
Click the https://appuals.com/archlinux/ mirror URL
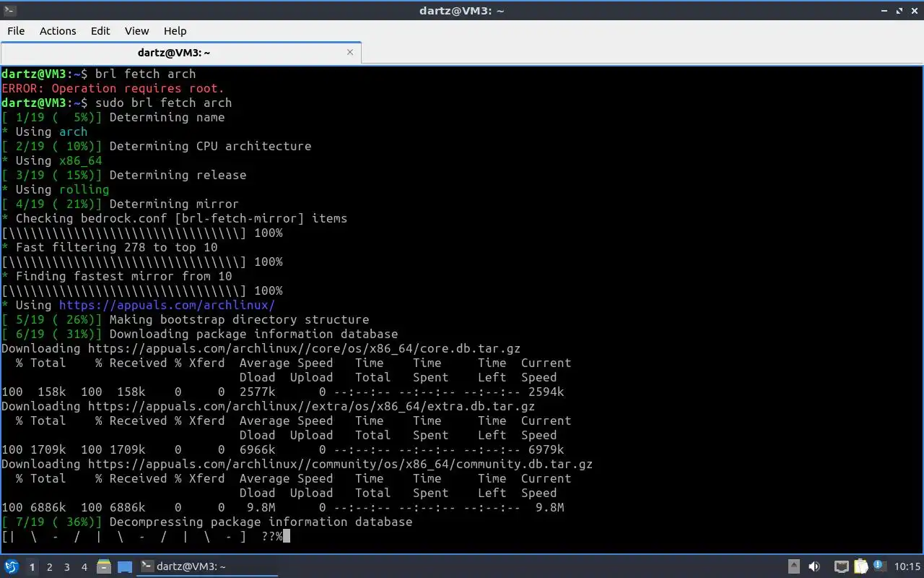click(167, 305)
